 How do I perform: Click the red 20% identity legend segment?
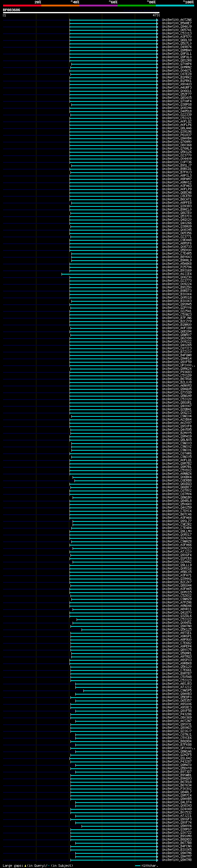(x=22, y=6)
